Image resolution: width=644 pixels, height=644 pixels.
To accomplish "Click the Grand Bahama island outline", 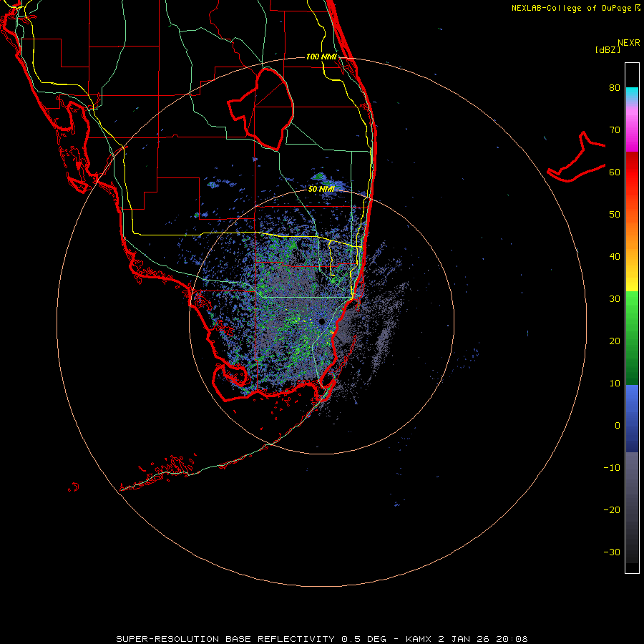I will coord(577,157).
